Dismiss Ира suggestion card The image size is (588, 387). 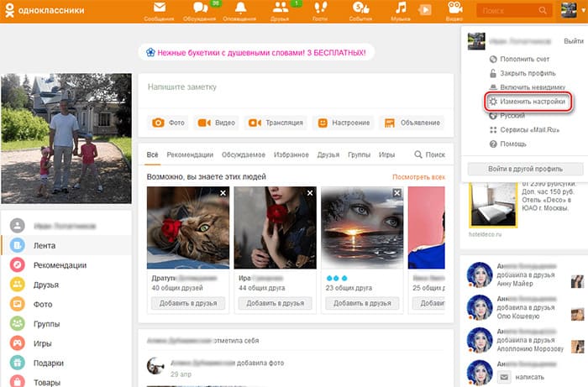pyautogui.click(x=310, y=193)
